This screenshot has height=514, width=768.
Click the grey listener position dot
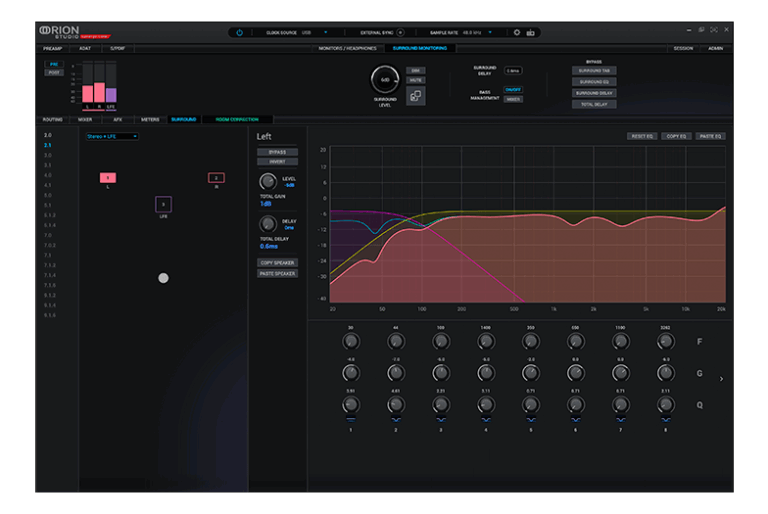tap(163, 278)
